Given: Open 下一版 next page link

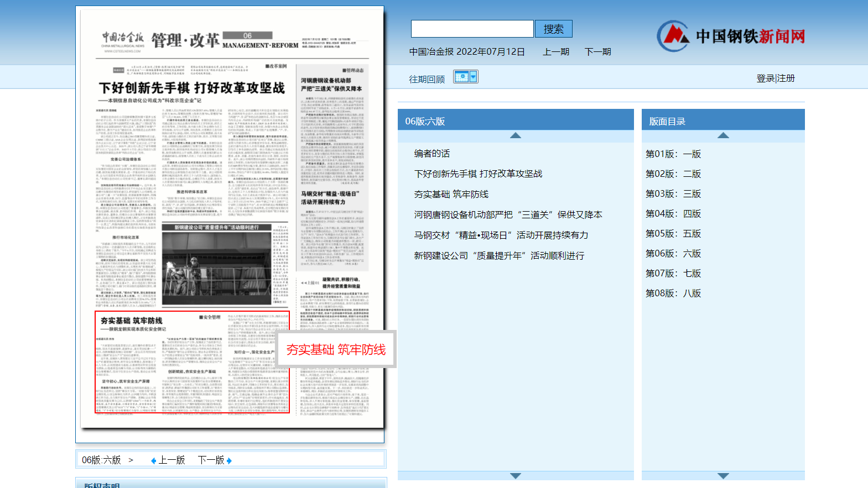Looking at the screenshot, I should click(x=211, y=460).
